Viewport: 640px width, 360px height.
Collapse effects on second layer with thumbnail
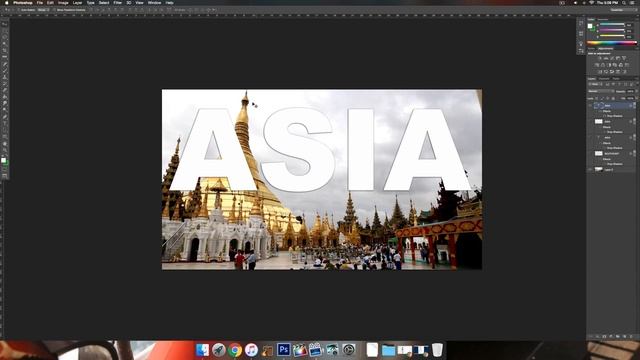(634, 122)
